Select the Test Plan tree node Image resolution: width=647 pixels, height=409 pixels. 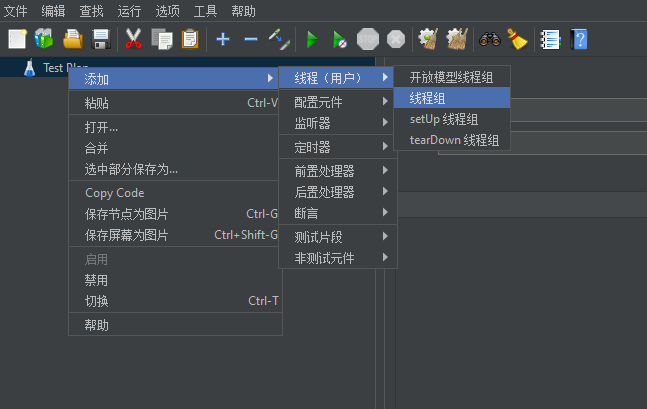tap(66, 67)
